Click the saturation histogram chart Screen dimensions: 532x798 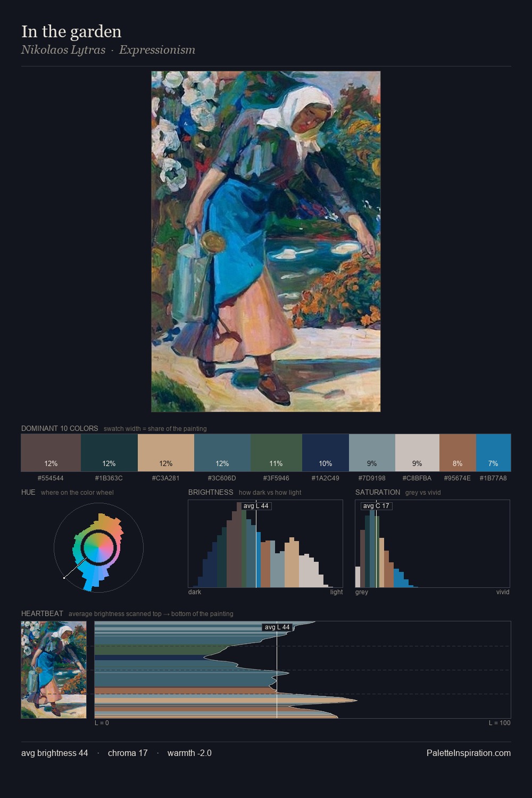pyautogui.click(x=433, y=544)
